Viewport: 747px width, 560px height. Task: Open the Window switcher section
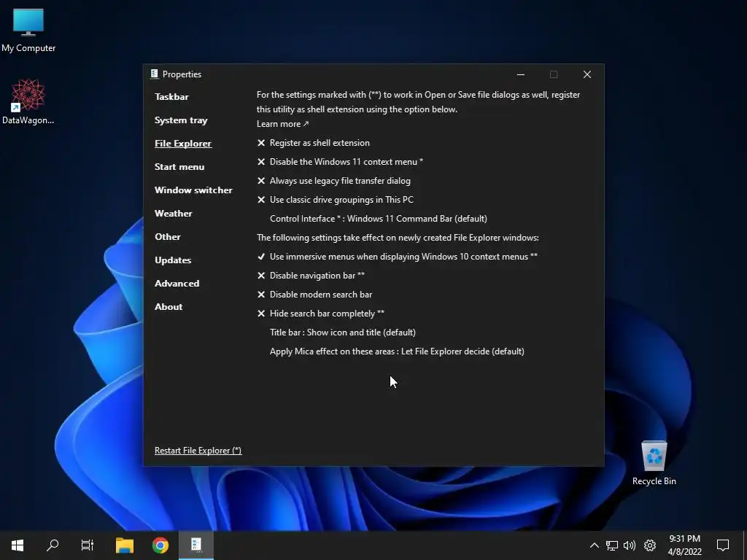point(193,190)
